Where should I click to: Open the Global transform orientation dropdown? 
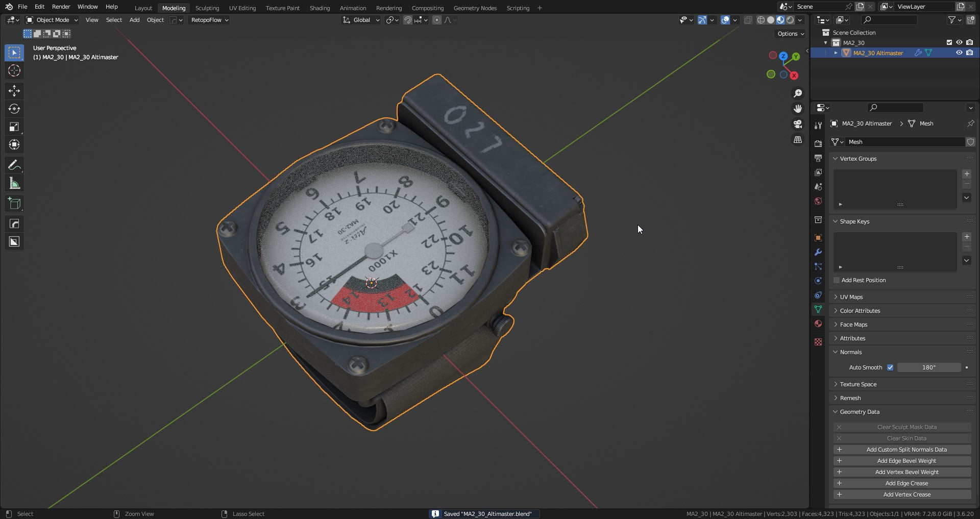pos(361,20)
